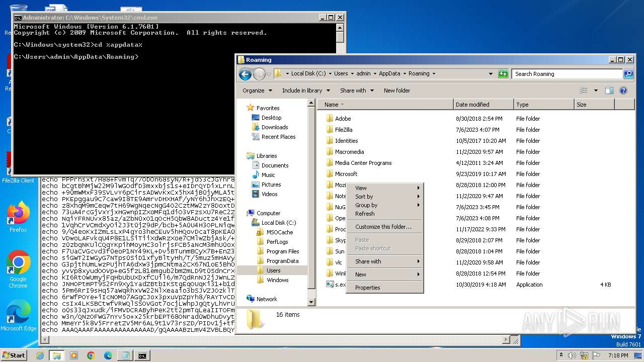Click the Chrome icon in taskbar

pyautogui.click(x=91, y=355)
